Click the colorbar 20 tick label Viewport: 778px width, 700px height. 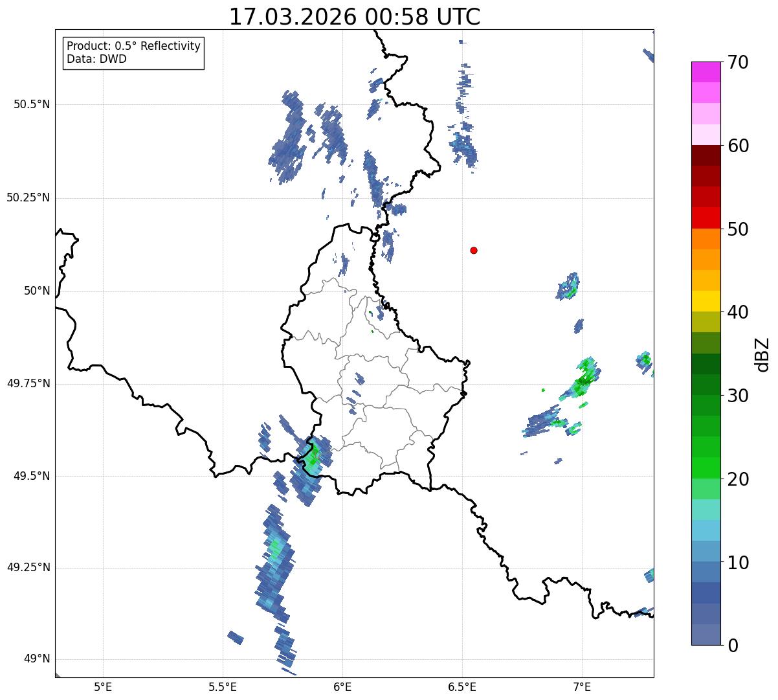(x=737, y=479)
